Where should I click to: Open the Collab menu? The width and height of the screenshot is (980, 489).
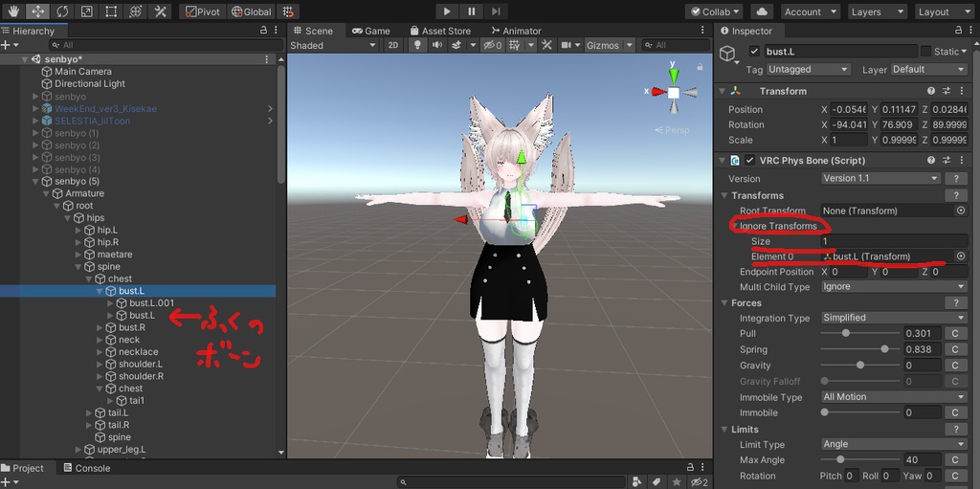(714, 11)
